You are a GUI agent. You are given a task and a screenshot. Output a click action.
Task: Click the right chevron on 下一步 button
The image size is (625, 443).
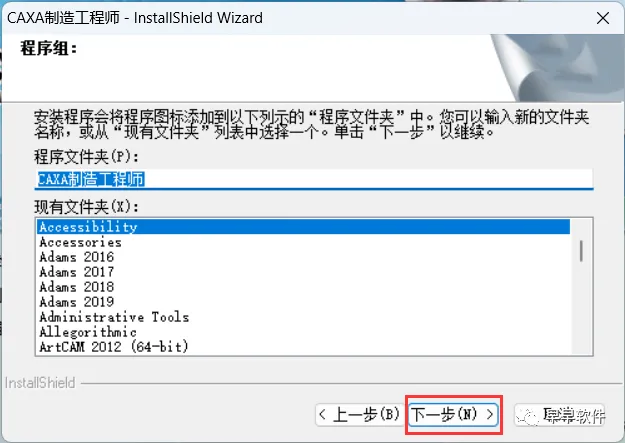489,415
